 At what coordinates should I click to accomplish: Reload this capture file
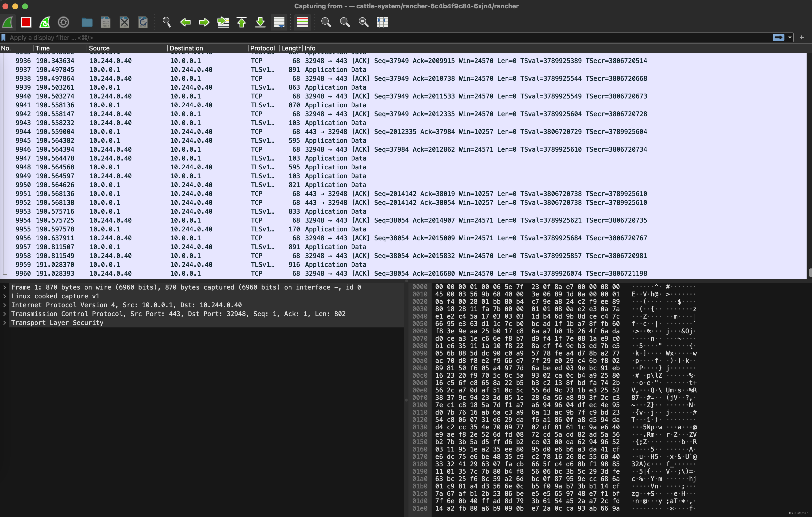click(x=143, y=22)
